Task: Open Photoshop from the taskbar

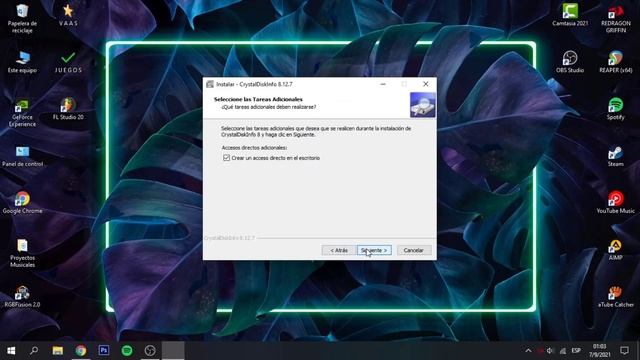Action: click(104, 351)
